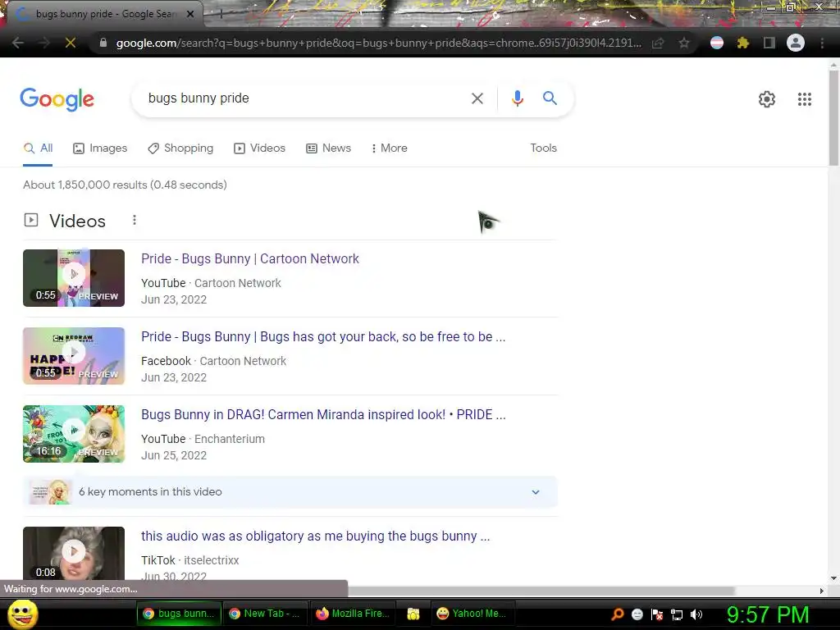This screenshot has width=840, height=630.
Task: Open the Videos section options dots
Action: [135, 220]
